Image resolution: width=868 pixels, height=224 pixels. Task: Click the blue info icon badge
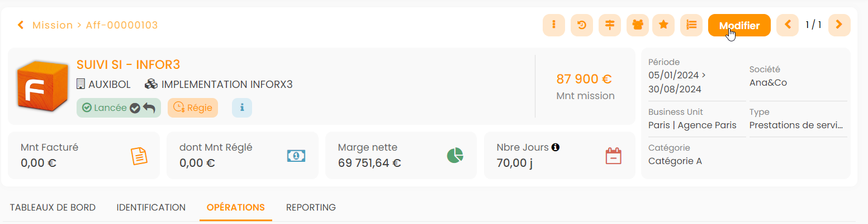(x=242, y=108)
